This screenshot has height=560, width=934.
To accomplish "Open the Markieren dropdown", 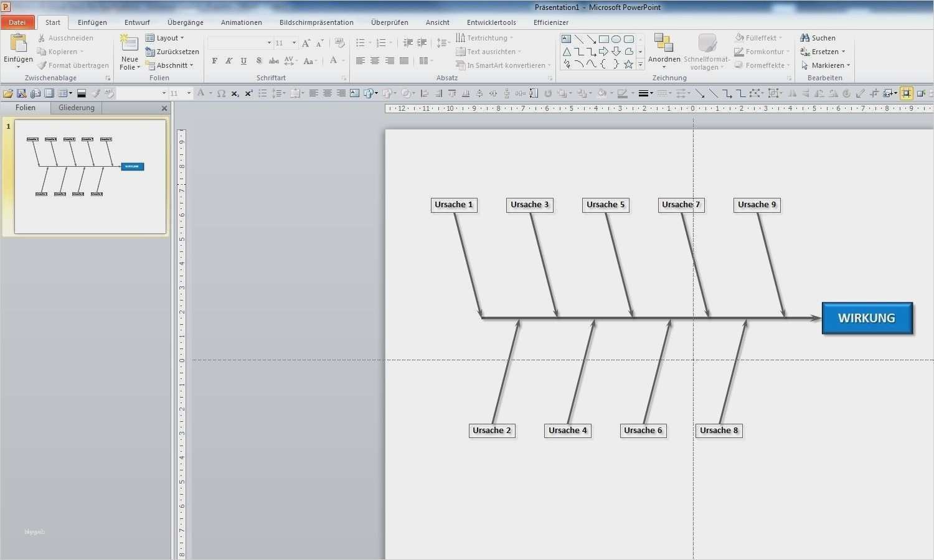I will pyautogui.click(x=826, y=65).
